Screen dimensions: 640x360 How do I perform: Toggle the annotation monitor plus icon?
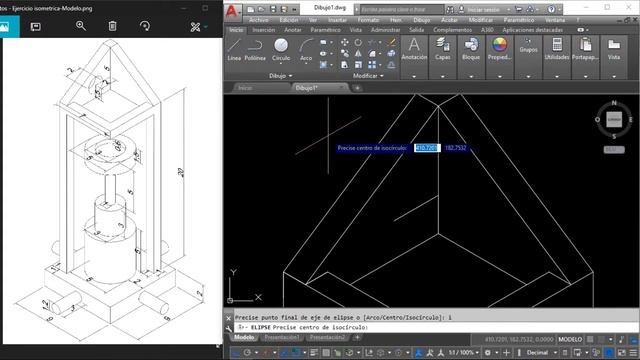coord(507,352)
